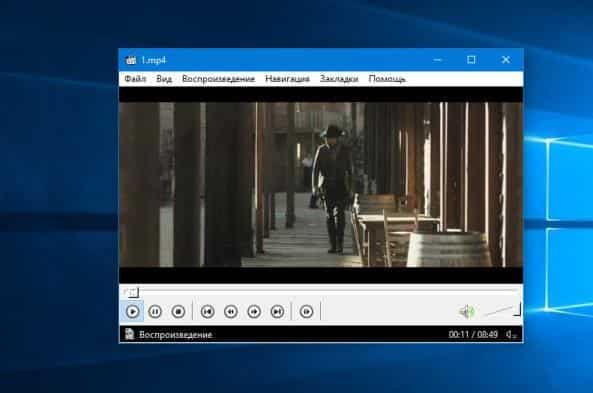The image size is (593, 393).
Task: Open the Вид menu
Action: pos(164,79)
